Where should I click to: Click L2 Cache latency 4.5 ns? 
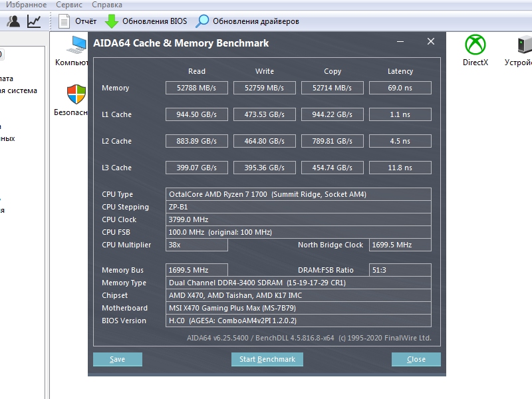click(x=400, y=141)
